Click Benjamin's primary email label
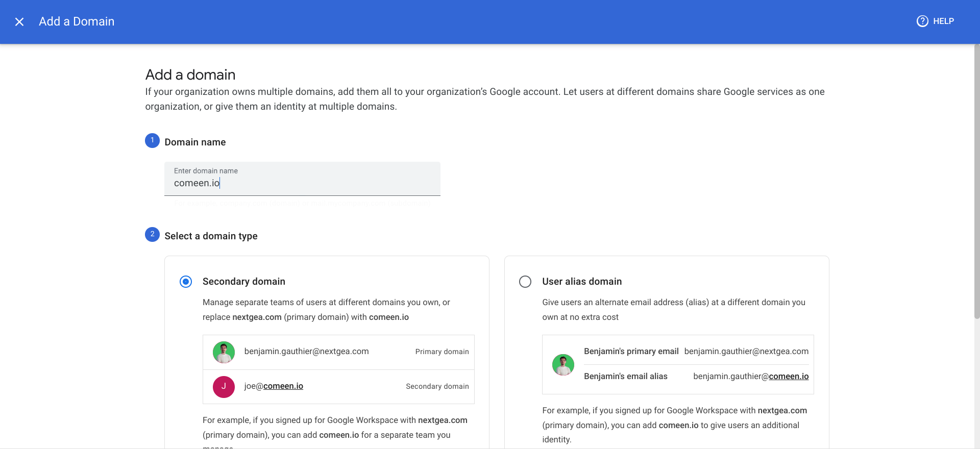Screen dimensions: 980x449 click(631, 352)
